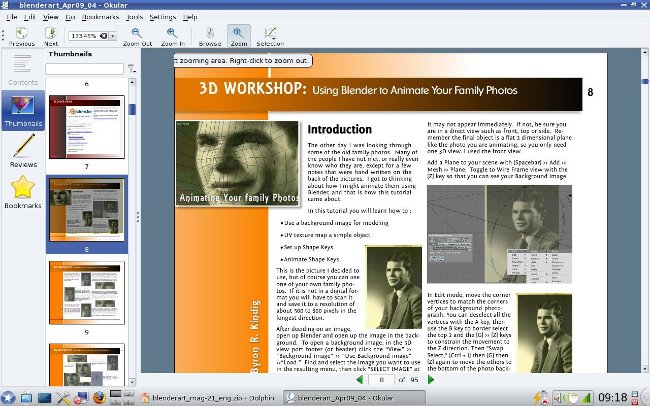Viewport: 650px width, 406px height.
Task: Open the KDE application launcher
Action: tap(7, 398)
